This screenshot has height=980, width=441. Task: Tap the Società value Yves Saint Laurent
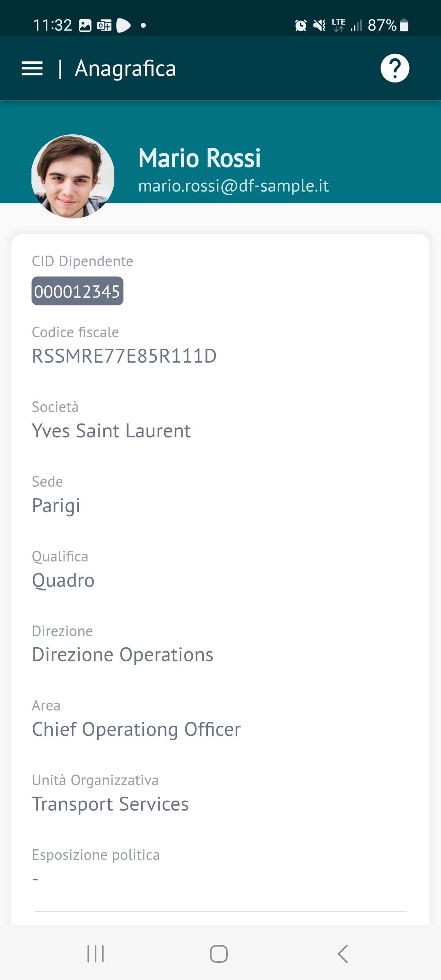coord(111,431)
